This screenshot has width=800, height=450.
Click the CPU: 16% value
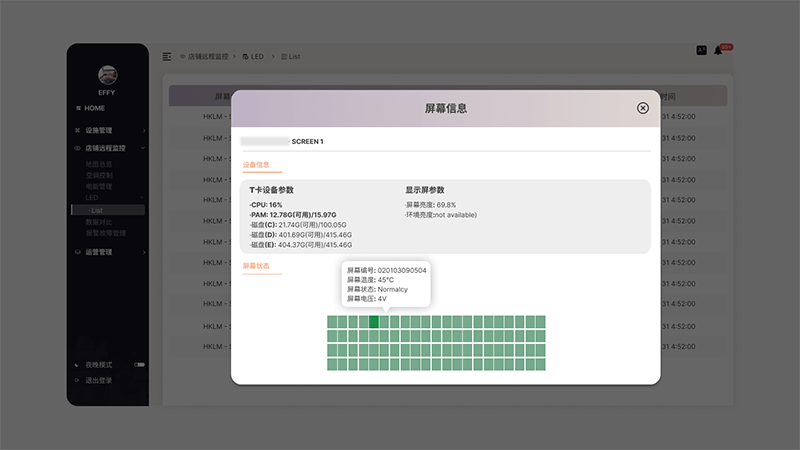point(266,205)
